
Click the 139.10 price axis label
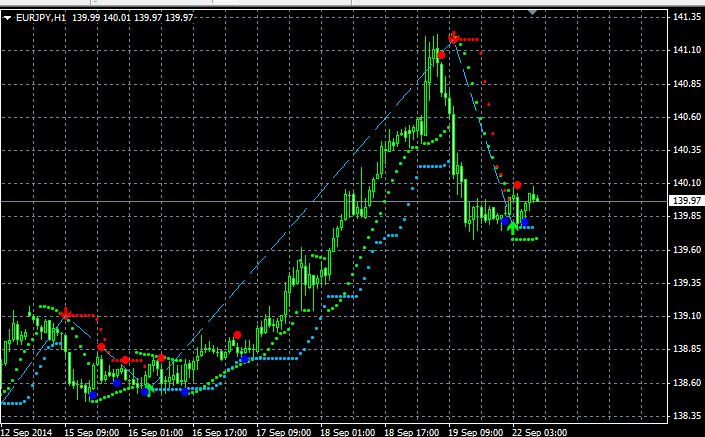(x=687, y=316)
